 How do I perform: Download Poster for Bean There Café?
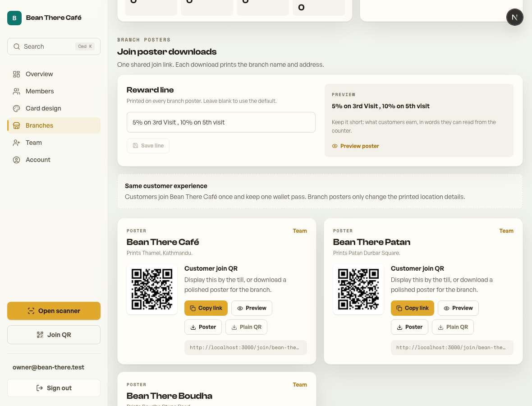tap(203, 327)
